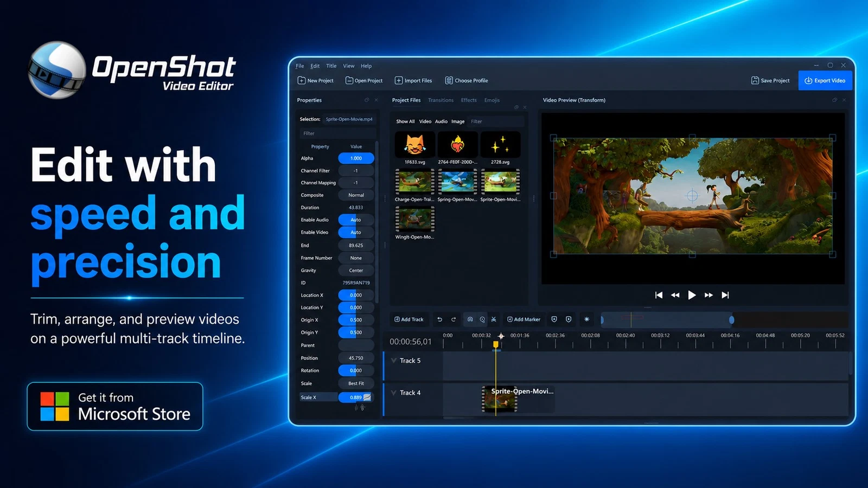This screenshot has width=868, height=488.
Task: Open the Parent property dropdown
Action: [x=356, y=345]
